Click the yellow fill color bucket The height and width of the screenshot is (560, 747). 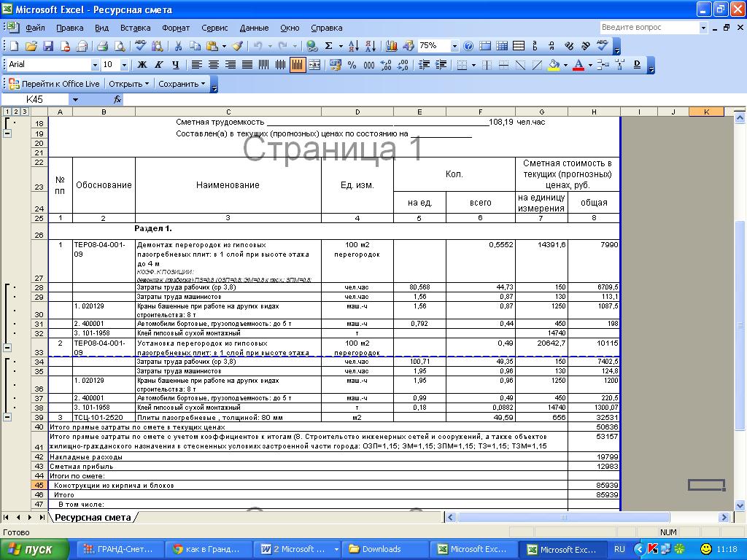(554, 65)
